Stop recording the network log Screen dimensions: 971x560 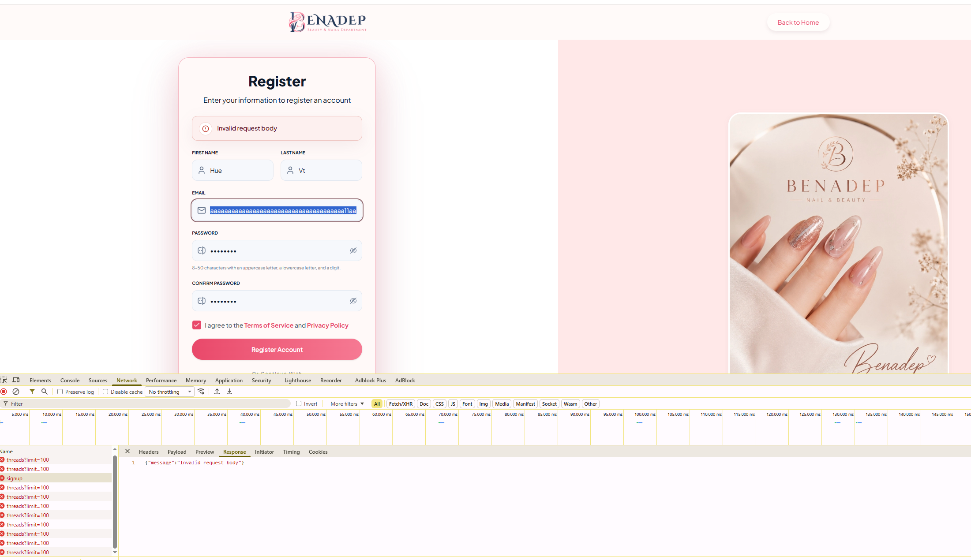[x=4, y=392]
